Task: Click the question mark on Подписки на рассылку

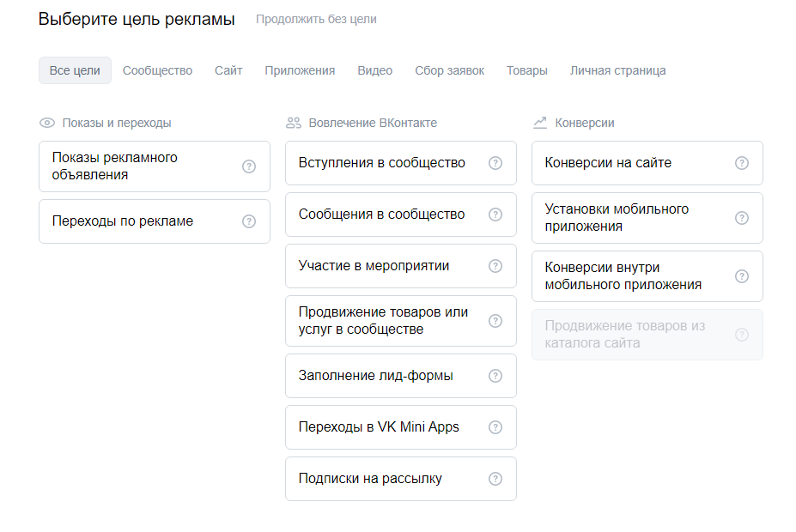Action: [495, 479]
